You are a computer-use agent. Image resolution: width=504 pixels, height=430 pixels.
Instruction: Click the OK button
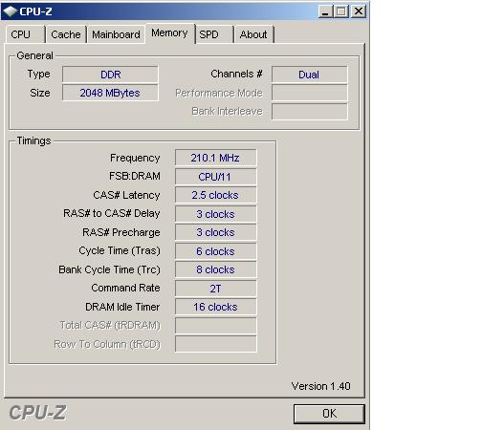pos(329,414)
